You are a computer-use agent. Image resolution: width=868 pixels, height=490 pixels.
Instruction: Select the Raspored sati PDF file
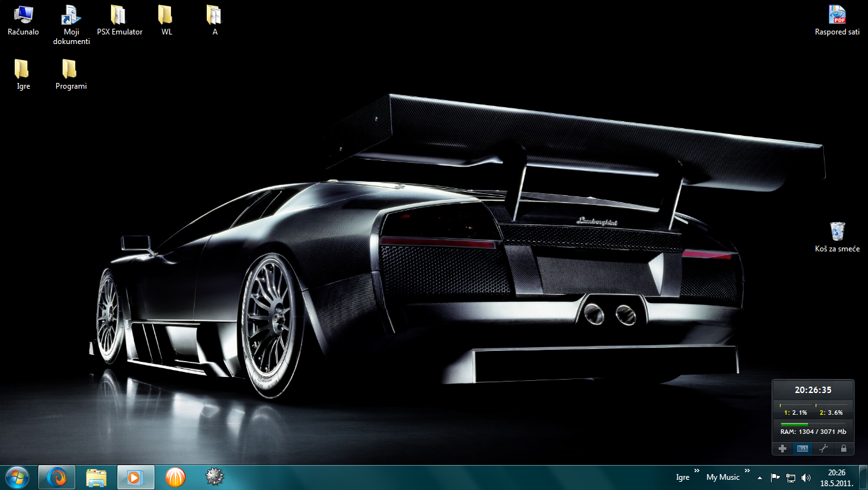click(x=837, y=20)
